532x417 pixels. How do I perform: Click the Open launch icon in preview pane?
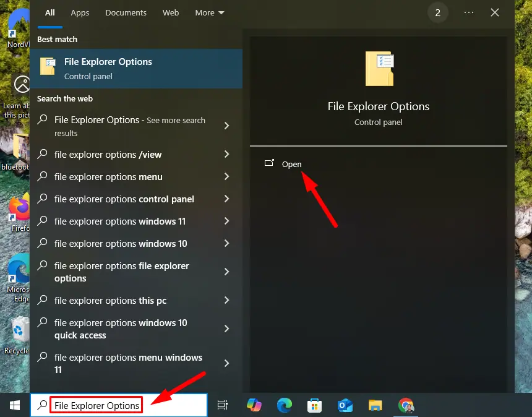(269, 163)
